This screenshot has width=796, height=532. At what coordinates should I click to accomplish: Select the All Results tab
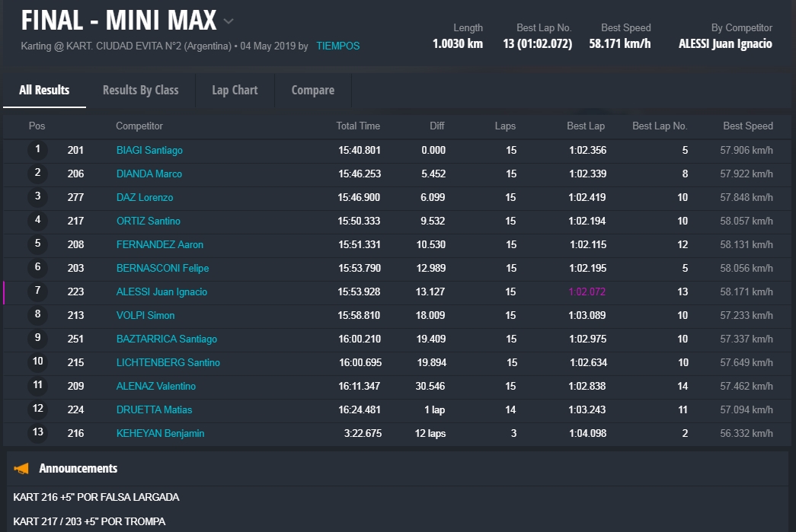click(x=44, y=90)
